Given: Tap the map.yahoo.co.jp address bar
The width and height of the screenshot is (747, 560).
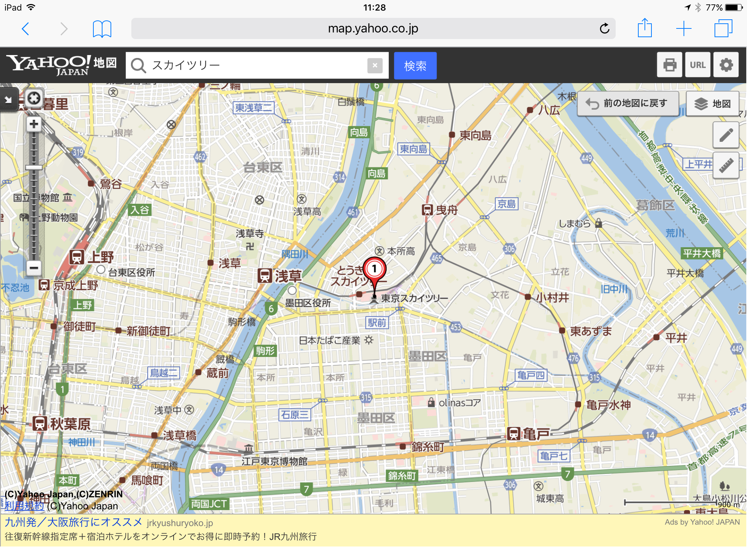Looking at the screenshot, I should click(373, 28).
